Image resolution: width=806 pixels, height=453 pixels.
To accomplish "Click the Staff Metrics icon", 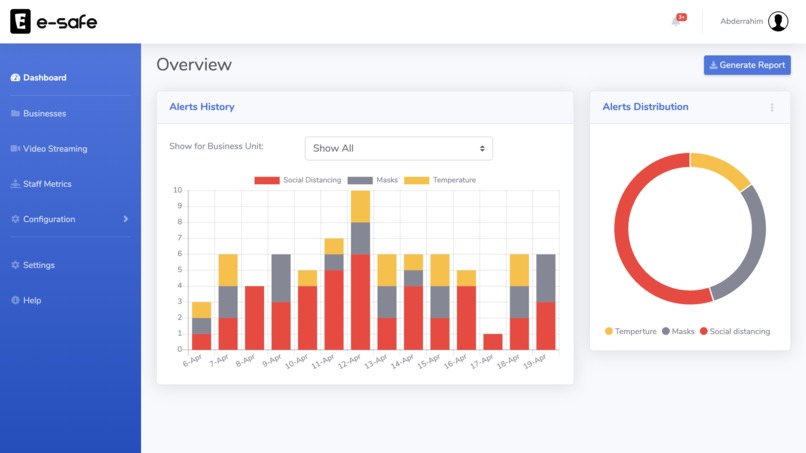I will 15,184.
